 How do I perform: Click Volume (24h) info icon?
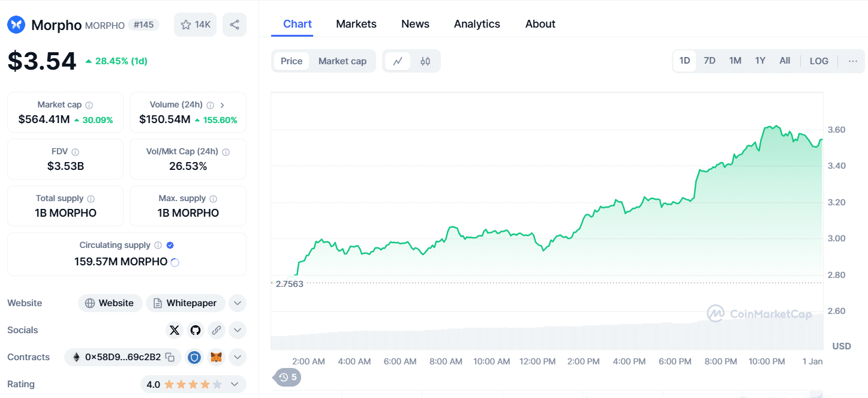pos(210,105)
